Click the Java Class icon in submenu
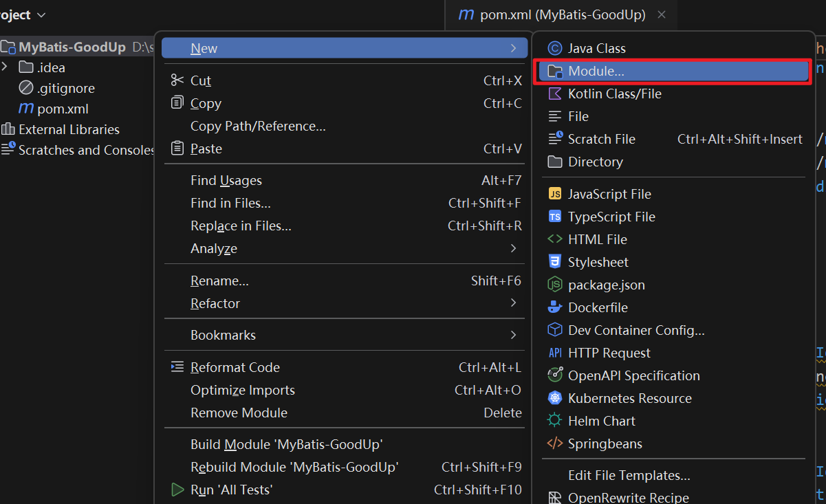This screenshot has width=826, height=504. point(554,48)
